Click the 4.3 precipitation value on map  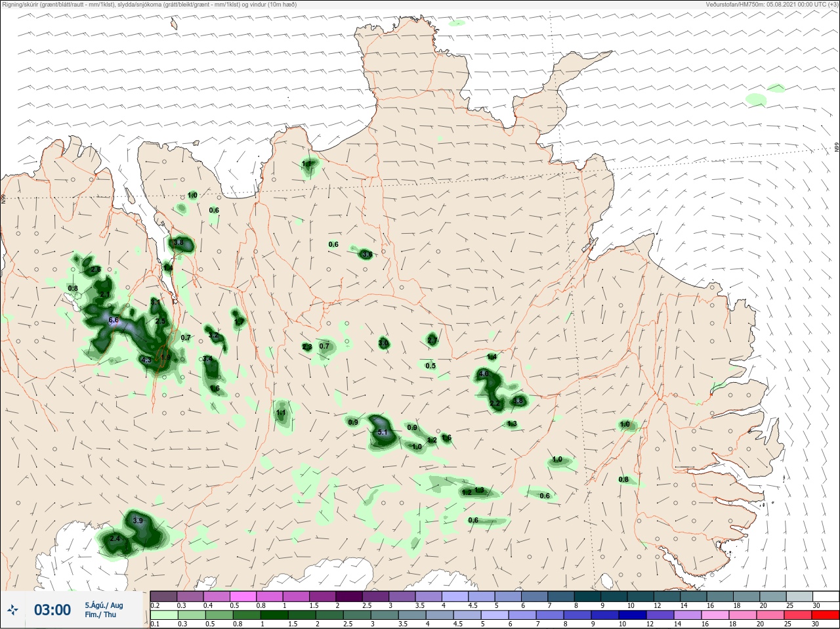146,360
